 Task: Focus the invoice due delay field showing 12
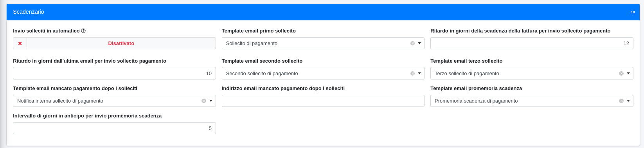pyautogui.click(x=532, y=43)
